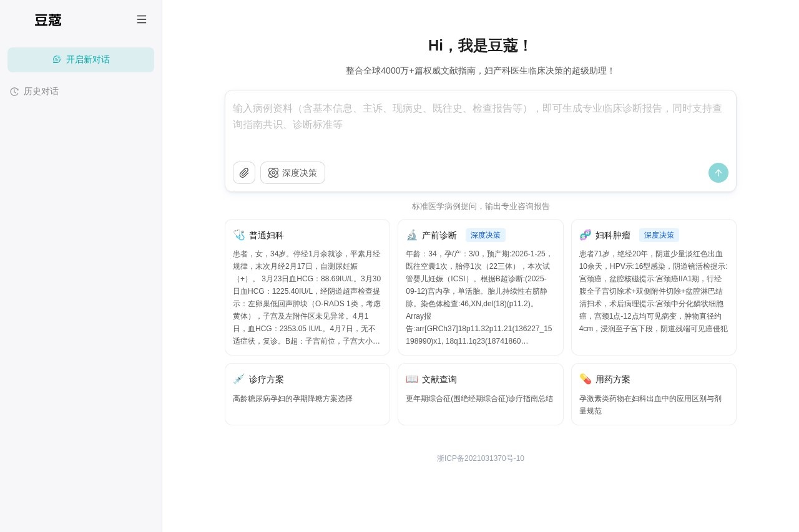
Task: Select the 高龄糖尿病孕妇 example under 诊疗方案
Action: [293, 399]
